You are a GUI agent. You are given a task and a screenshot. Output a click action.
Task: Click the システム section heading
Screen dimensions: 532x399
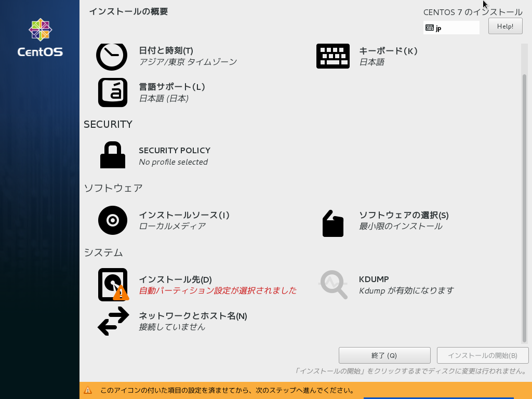[103, 252]
